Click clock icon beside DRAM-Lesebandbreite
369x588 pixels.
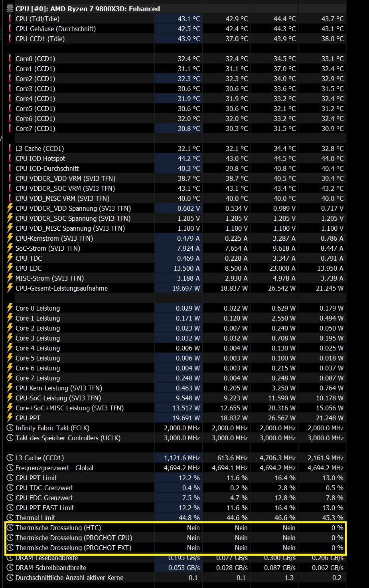10,558
